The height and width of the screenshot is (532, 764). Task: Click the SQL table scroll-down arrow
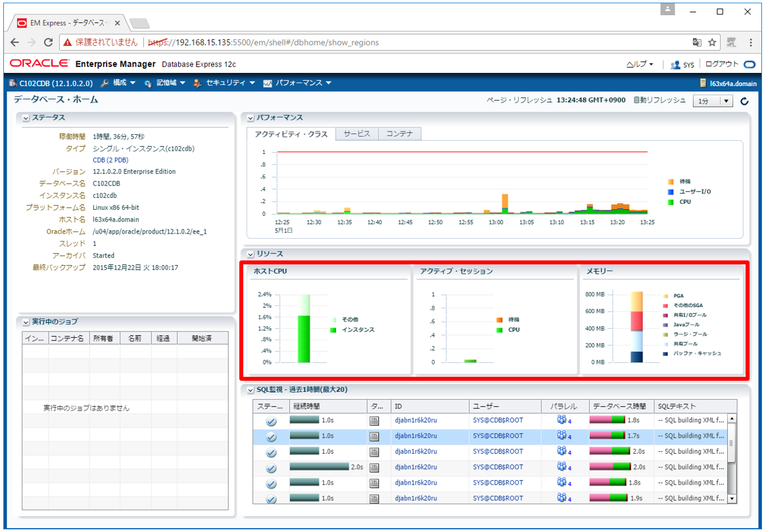[x=731, y=499]
